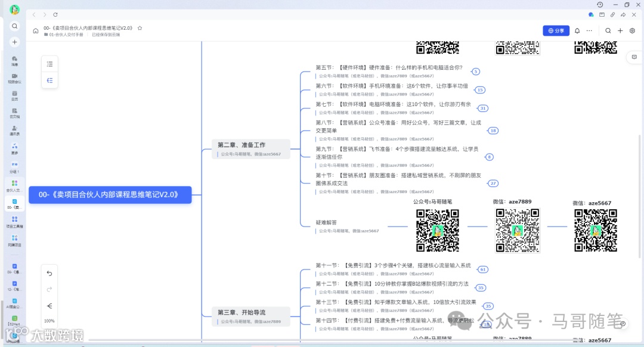Open the history clock icon in title bar

click(x=600, y=5)
